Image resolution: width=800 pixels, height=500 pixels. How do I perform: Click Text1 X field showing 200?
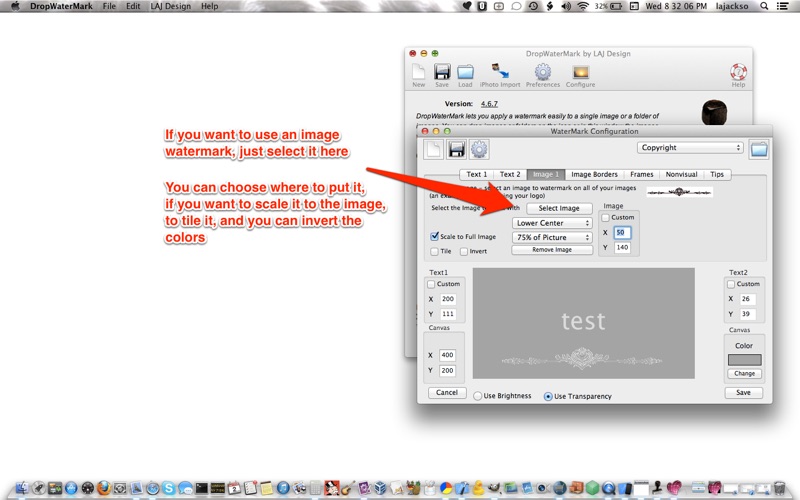[447, 299]
